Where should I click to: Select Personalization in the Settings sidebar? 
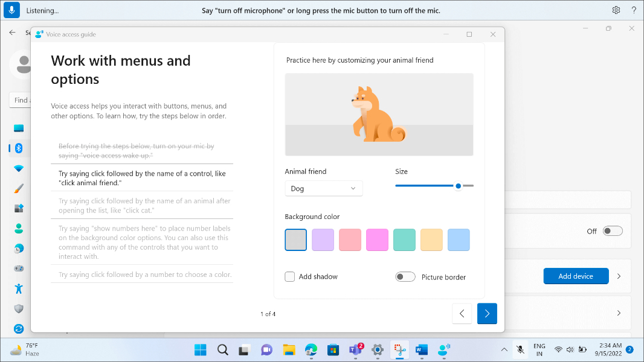point(18,188)
